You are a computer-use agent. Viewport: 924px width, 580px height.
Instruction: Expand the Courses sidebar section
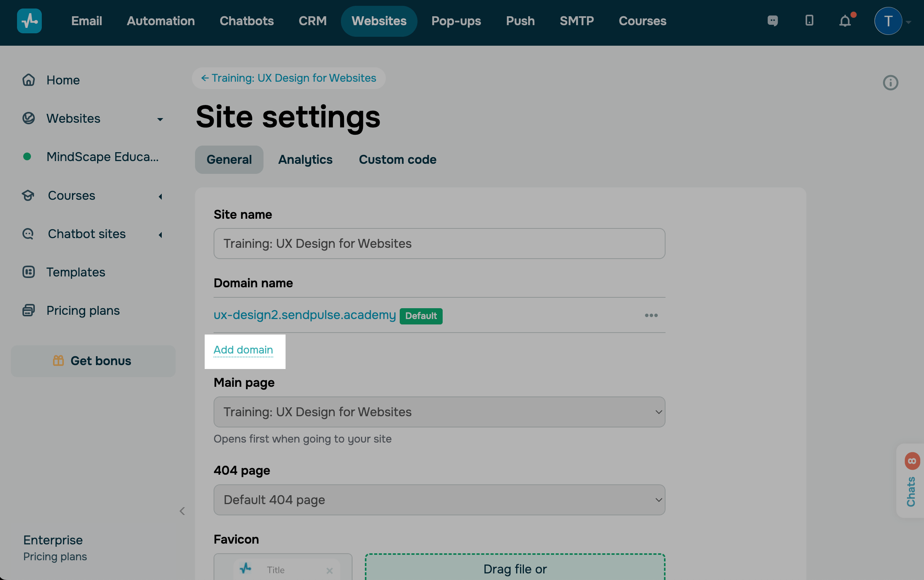point(160,196)
